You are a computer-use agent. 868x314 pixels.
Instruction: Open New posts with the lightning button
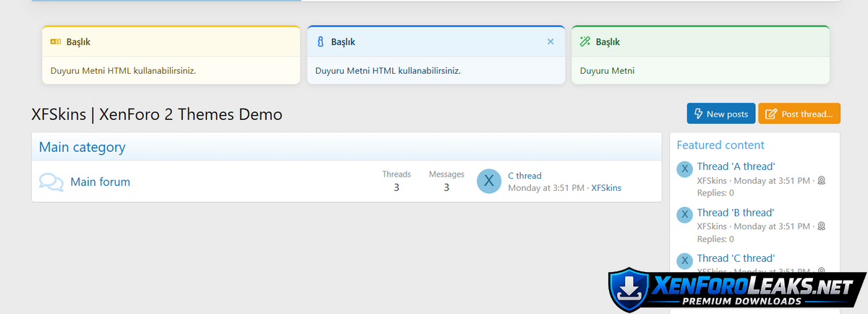click(720, 114)
